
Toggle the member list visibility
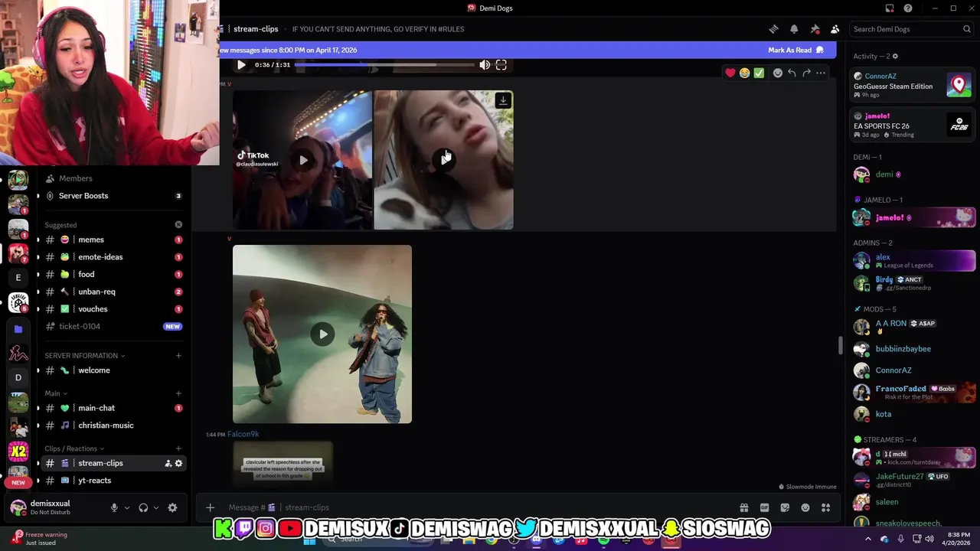coord(835,29)
